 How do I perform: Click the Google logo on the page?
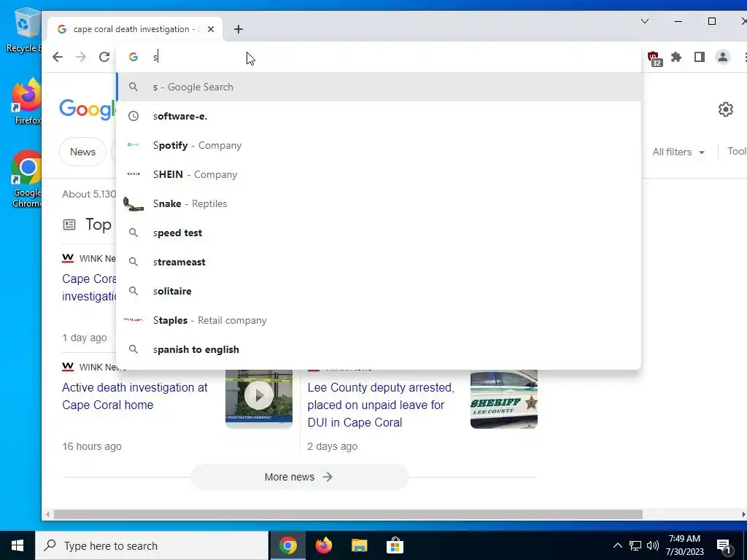point(88,110)
